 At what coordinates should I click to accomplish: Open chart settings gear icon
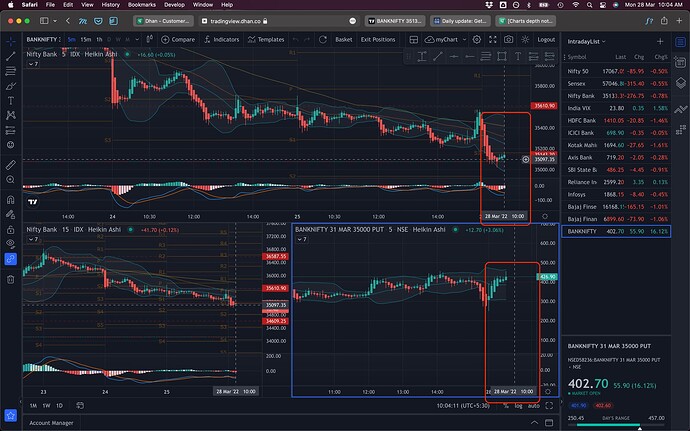coord(477,40)
